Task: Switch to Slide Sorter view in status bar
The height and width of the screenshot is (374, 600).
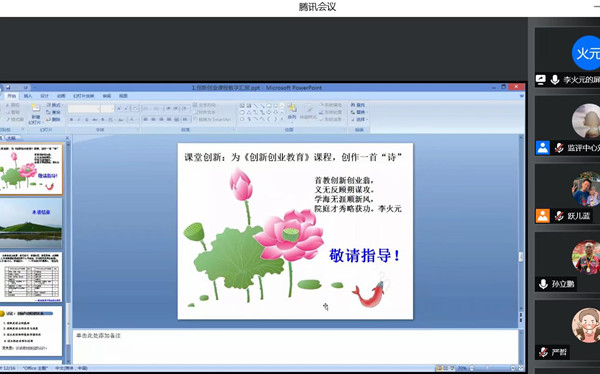Action: click(445, 368)
